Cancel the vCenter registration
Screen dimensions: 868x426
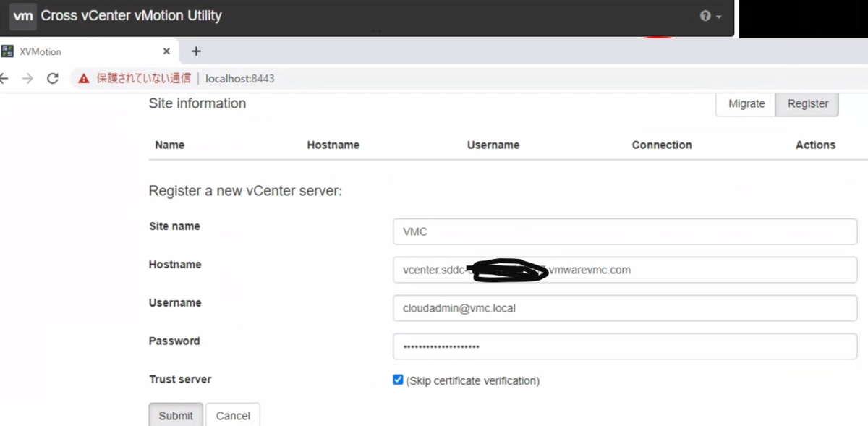coord(233,415)
